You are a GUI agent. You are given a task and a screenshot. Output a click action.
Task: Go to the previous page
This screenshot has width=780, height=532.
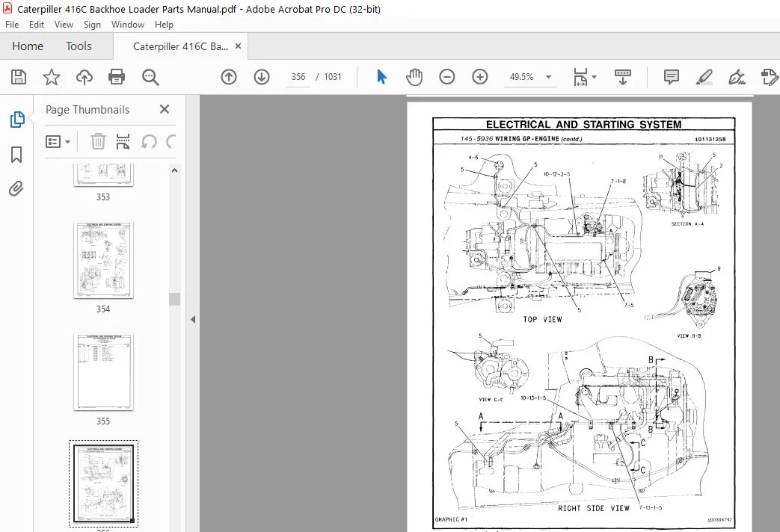coord(229,77)
